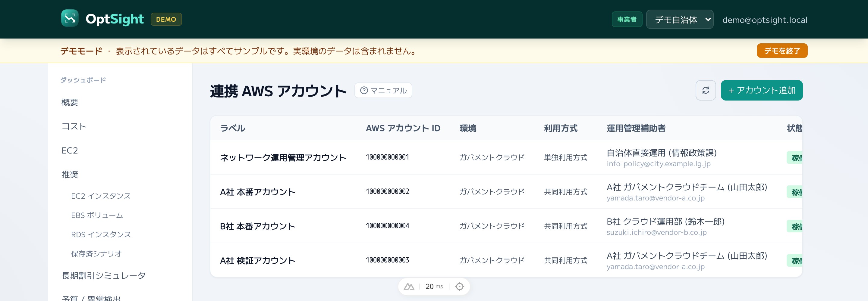Click the component inspector target icon
Screen dimensions: 868x301
coord(460,287)
